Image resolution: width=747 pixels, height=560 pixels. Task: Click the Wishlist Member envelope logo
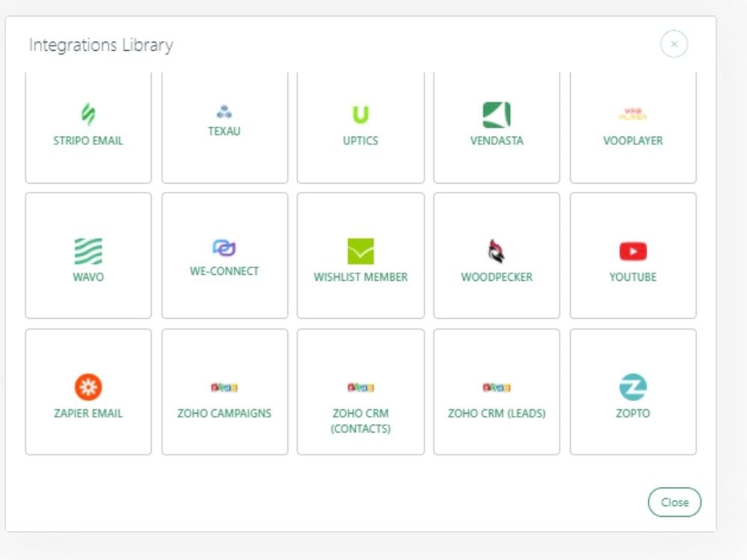[361, 251]
